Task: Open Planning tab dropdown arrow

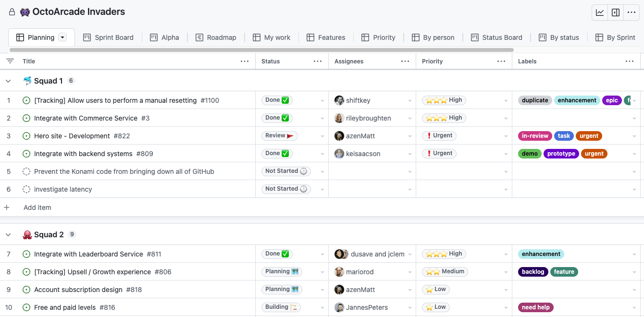Action: click(x=62, y=37)
